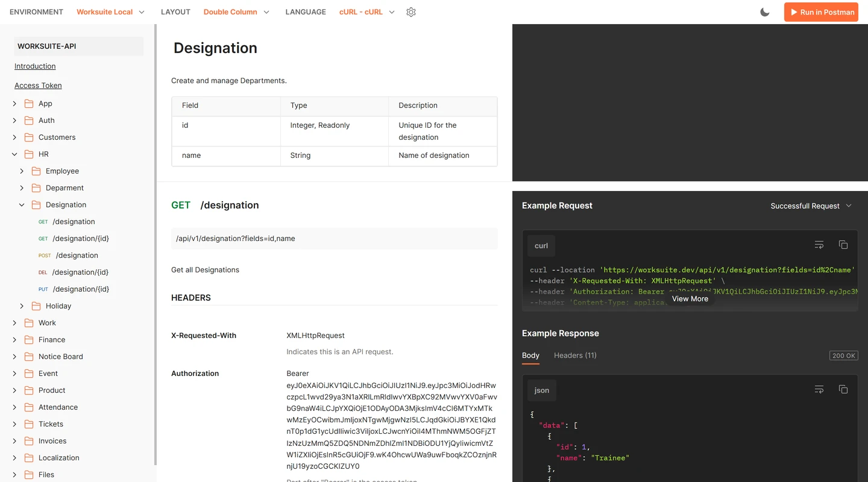Click the WORKSUITE-API collection title
Screen dimensions: 868x482
pos(78,46)
